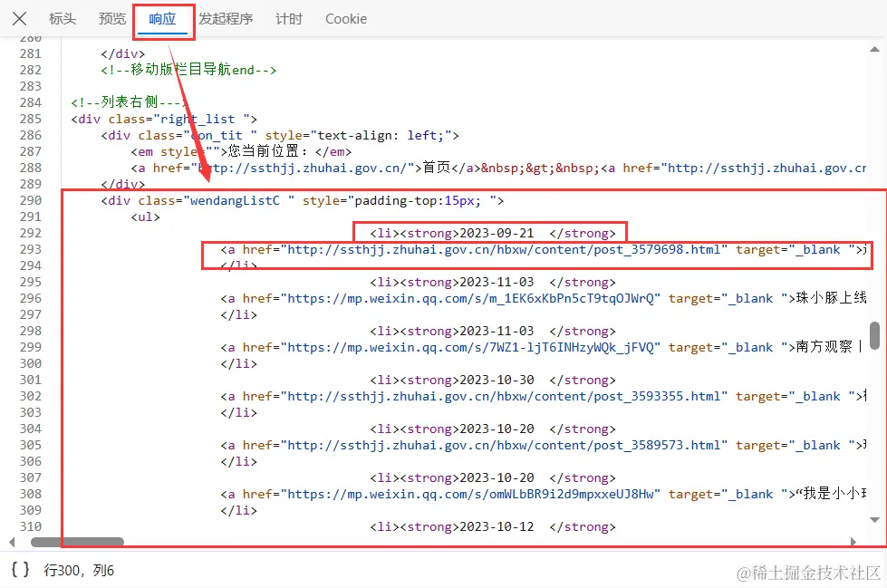Click the <ul> tag on line 291
Image resolution: width=887 pixels, height=588 pixels.
coord(145,217)
